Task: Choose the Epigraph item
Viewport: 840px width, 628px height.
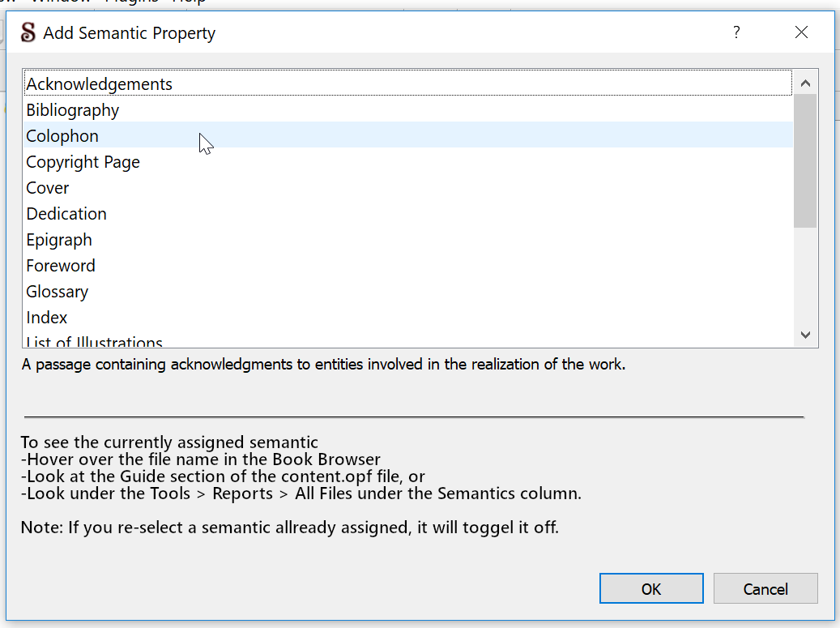Action: [x=59, y=240]
